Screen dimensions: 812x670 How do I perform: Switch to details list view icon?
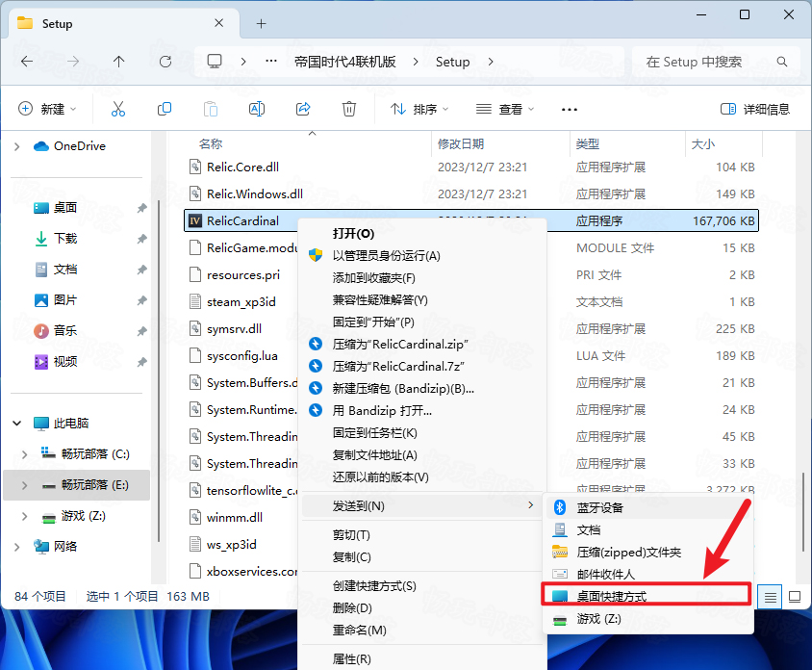point(770,597)
